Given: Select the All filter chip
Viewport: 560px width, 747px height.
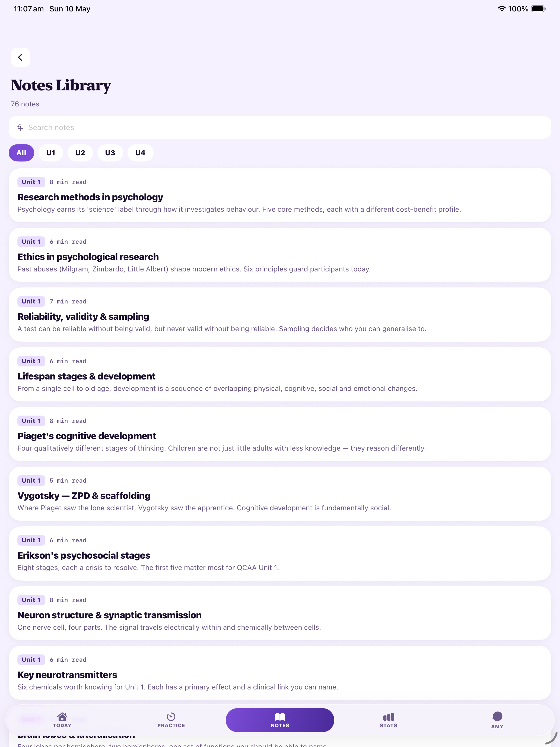Looking at the screenshot, I should click(21, 153).
